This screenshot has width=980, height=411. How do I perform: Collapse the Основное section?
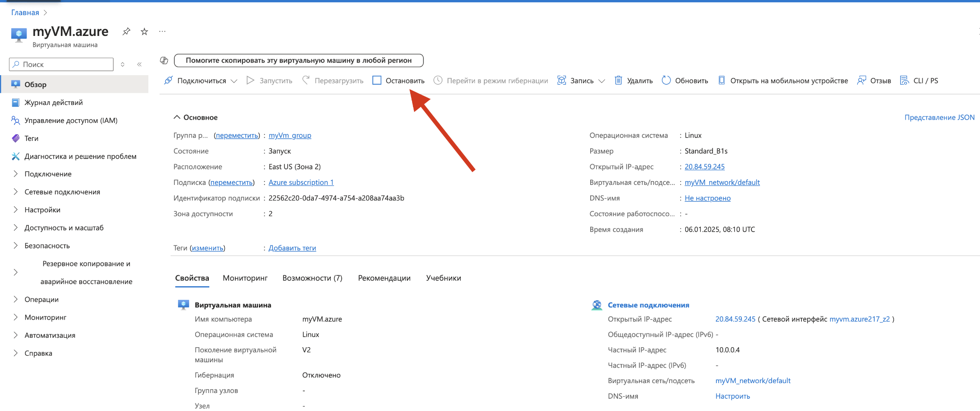click(177, 117)
